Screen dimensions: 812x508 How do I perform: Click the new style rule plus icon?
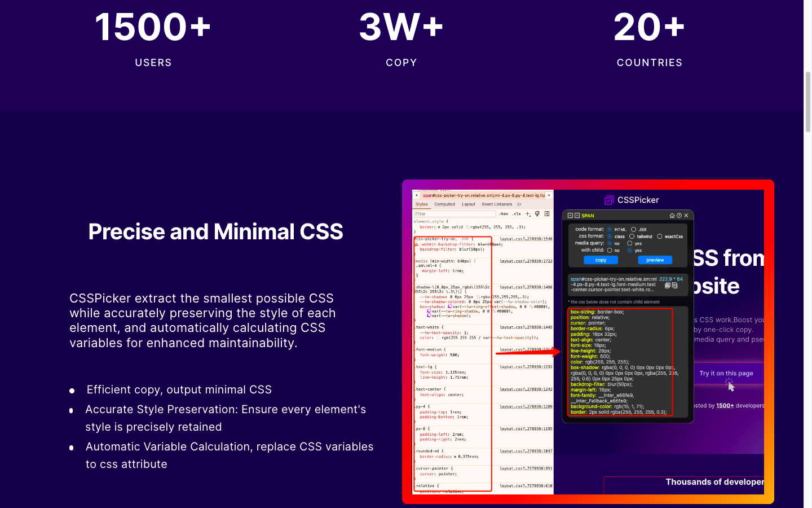tap(528, 214)
